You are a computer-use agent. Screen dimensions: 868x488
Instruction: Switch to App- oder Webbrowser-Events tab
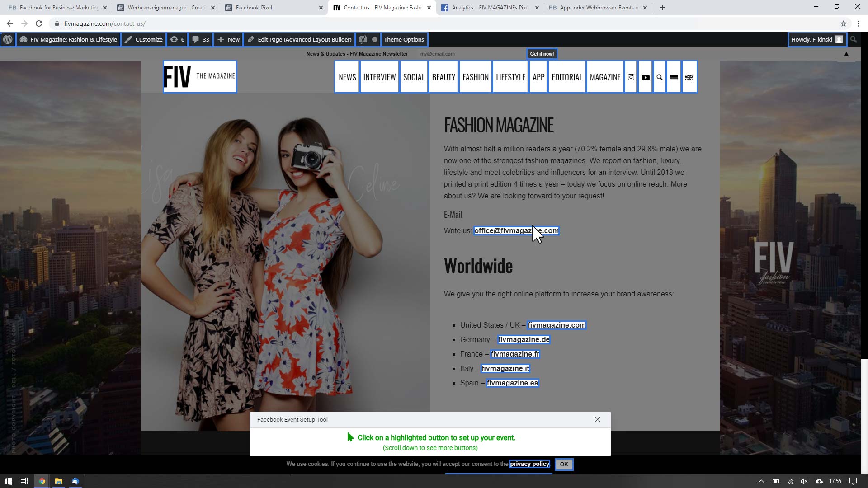[598, 8]
